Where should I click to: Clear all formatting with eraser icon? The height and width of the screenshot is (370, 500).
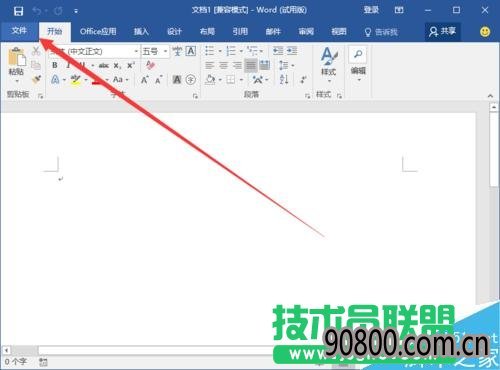click(150, 65)
